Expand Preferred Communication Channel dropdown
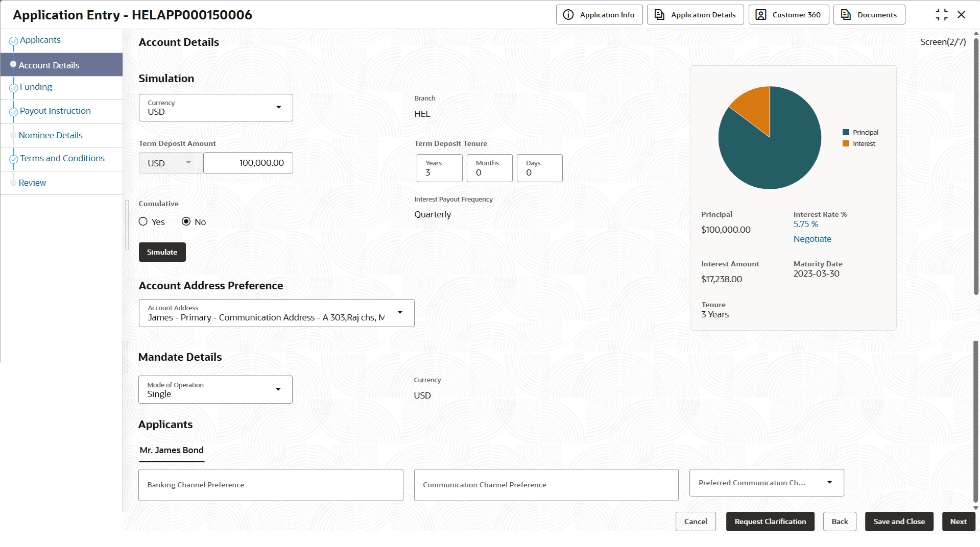This screenshot has width=980, height=547. [829, 482]
